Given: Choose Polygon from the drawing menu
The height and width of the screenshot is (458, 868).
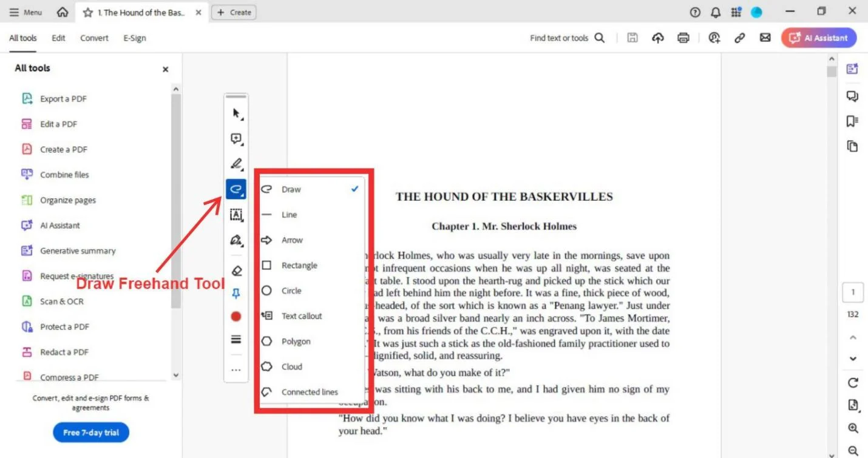Looking at the screenshot, I should click(310, 342).
